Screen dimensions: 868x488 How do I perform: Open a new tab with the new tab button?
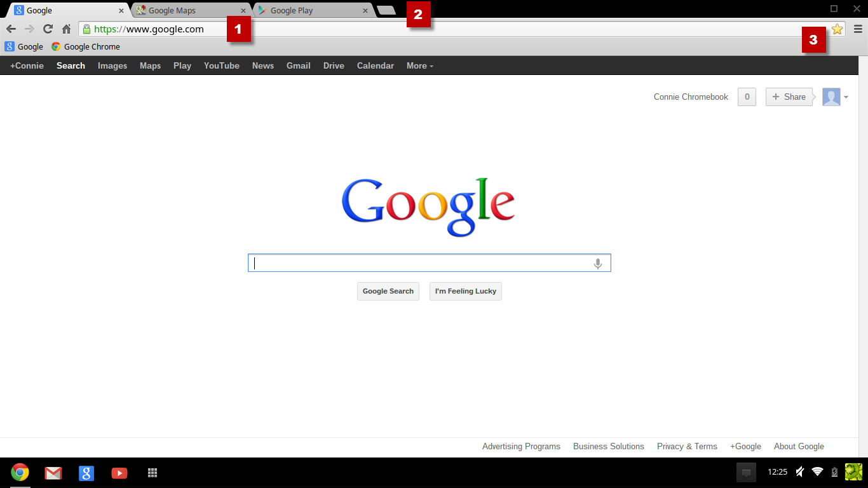(x=387, y=10)
